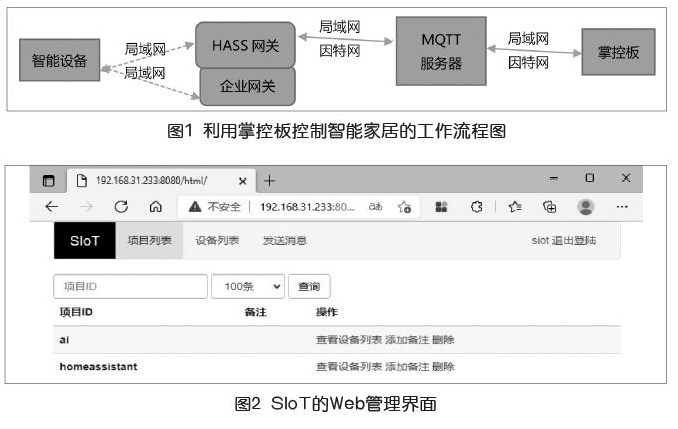Image resolution: width=678 pixels, height=429 pixels.
Task: Reload the page with the refresh icon
Action: (121, 207)
